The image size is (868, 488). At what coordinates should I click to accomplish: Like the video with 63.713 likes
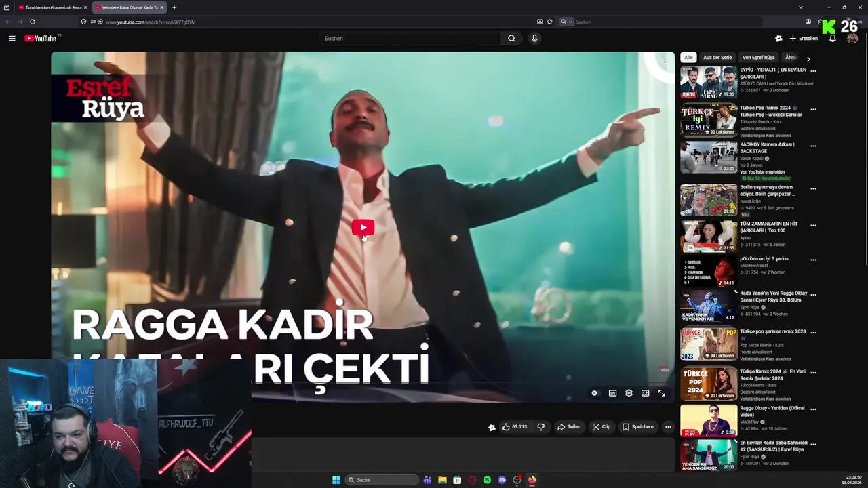coord(515,427)
